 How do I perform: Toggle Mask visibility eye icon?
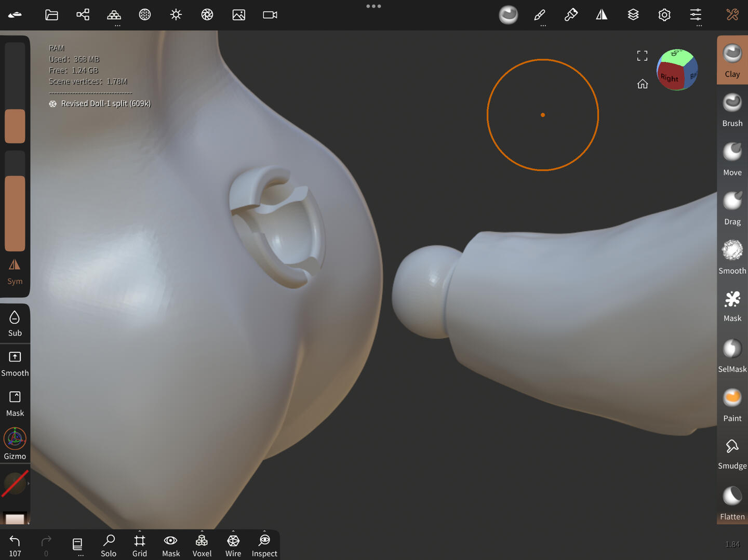171,545
